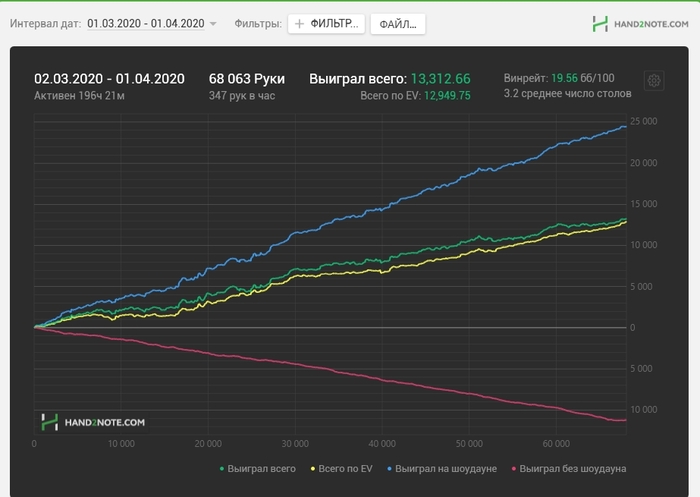Image resolution: width=700 pixels, height=497 pixels.
Task: Open chart settings gear icon
Action: tap(654, 81)
